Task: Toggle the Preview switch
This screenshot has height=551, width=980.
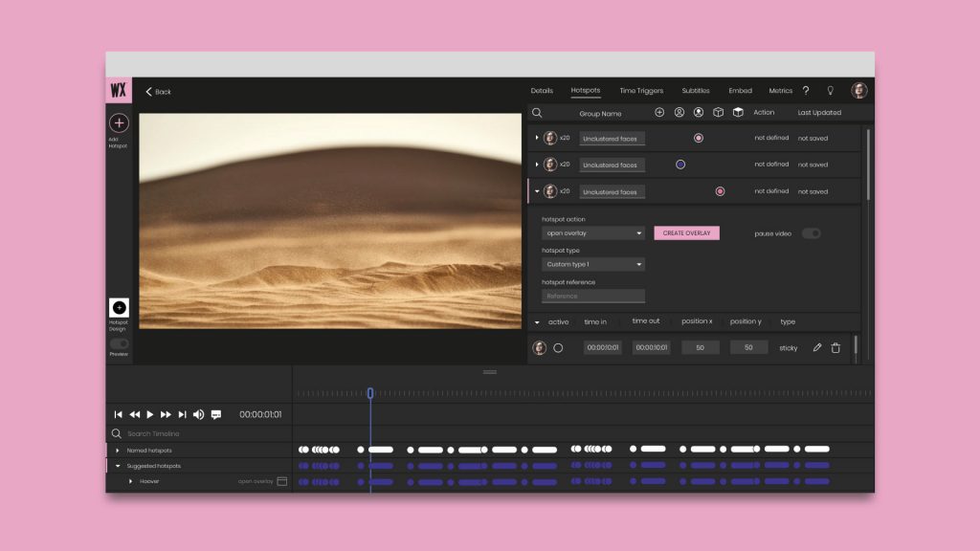Action: click(119, 343)
